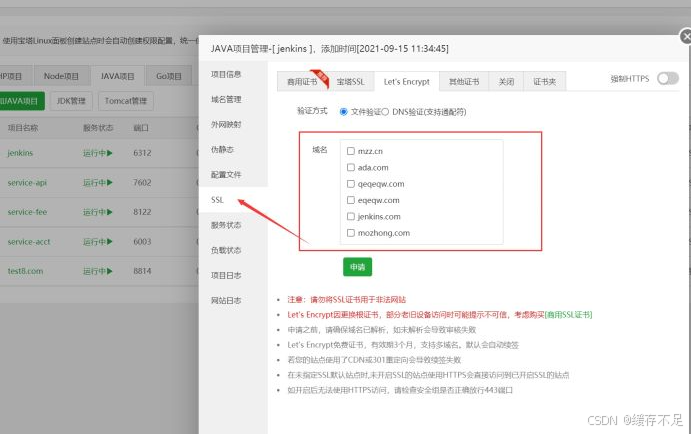Open the 关闭 tab
The image size is (691, 434).
[x=506, y=82]
